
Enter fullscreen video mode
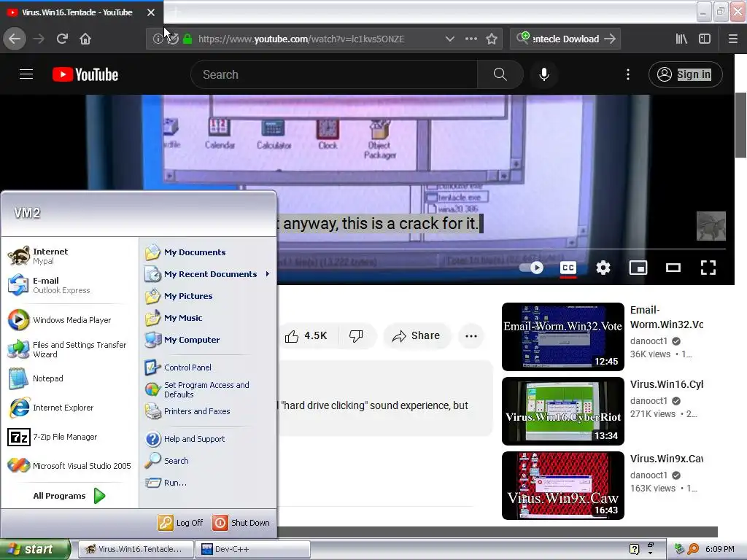coord(708,268)
